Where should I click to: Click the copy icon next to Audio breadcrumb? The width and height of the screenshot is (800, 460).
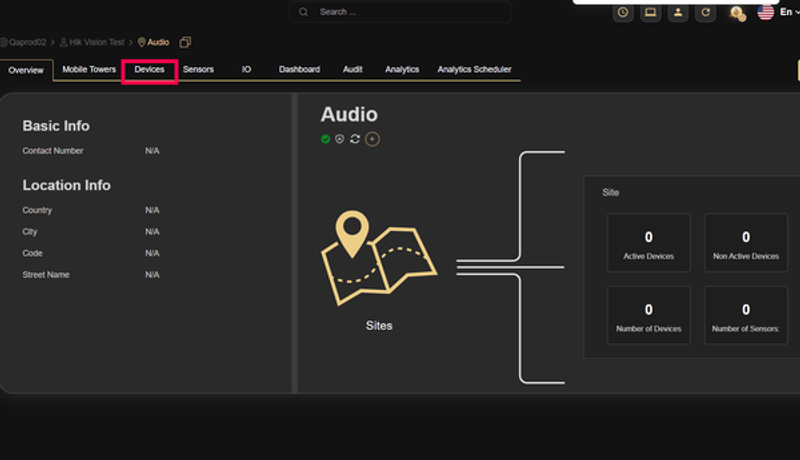coord(185,42)
